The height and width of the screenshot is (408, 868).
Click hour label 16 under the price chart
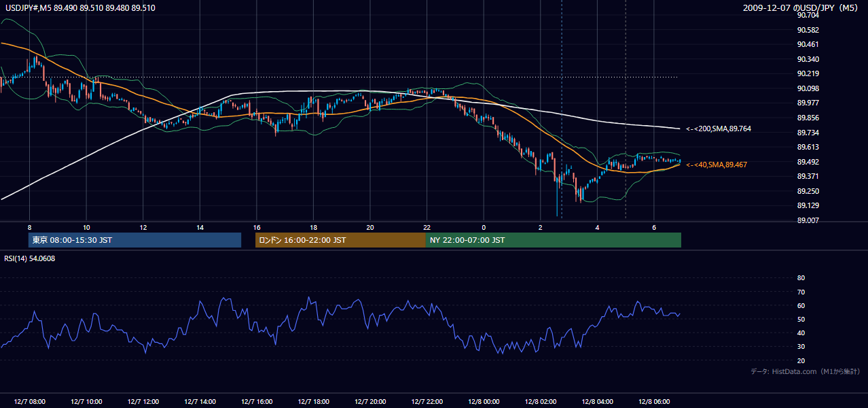(x=256, y=227)
